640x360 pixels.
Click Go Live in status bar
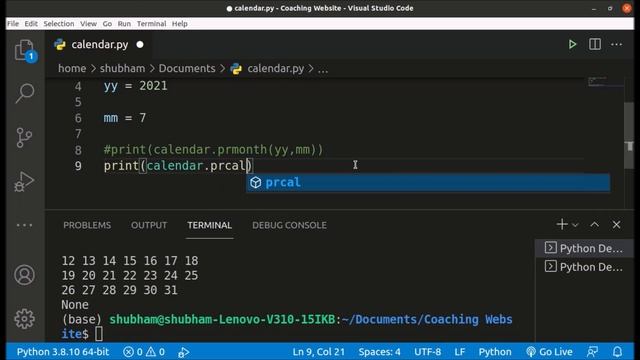click(549, 352)
